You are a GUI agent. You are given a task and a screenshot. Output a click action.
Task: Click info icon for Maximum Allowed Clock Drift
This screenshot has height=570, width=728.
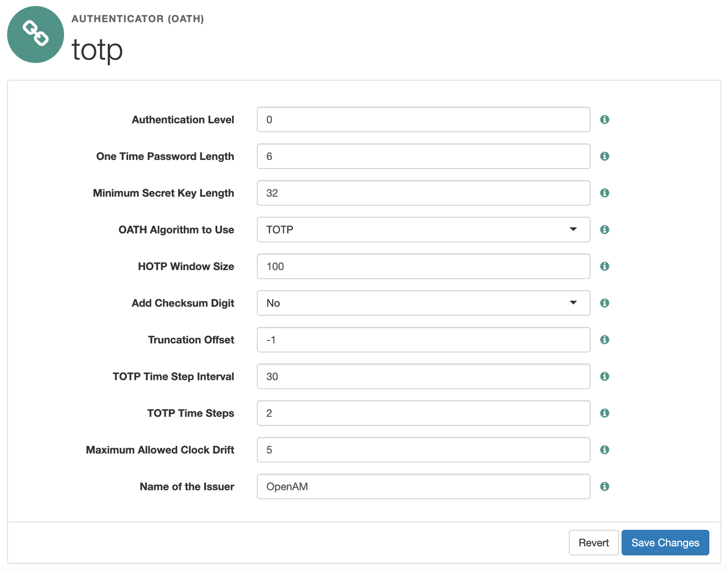[604, 450]
